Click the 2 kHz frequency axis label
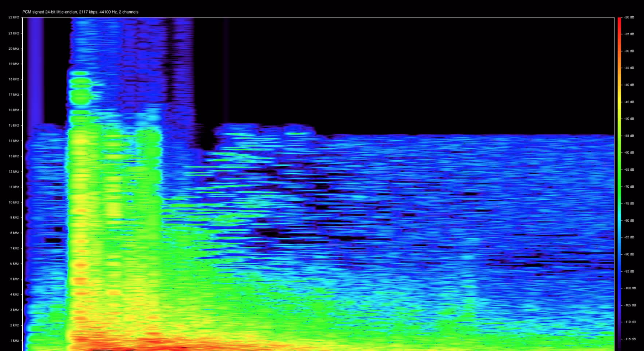Viewport: 644px width, 351px height. pos(14,325)
